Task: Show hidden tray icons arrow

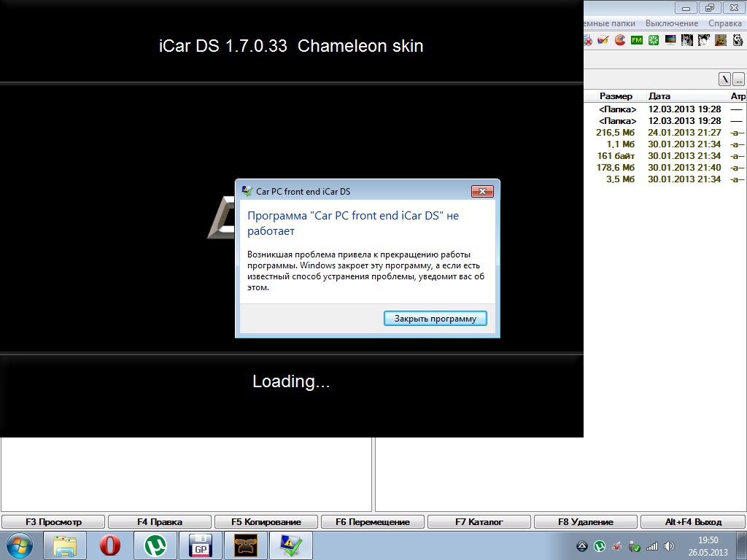Action: click(582, 545)
